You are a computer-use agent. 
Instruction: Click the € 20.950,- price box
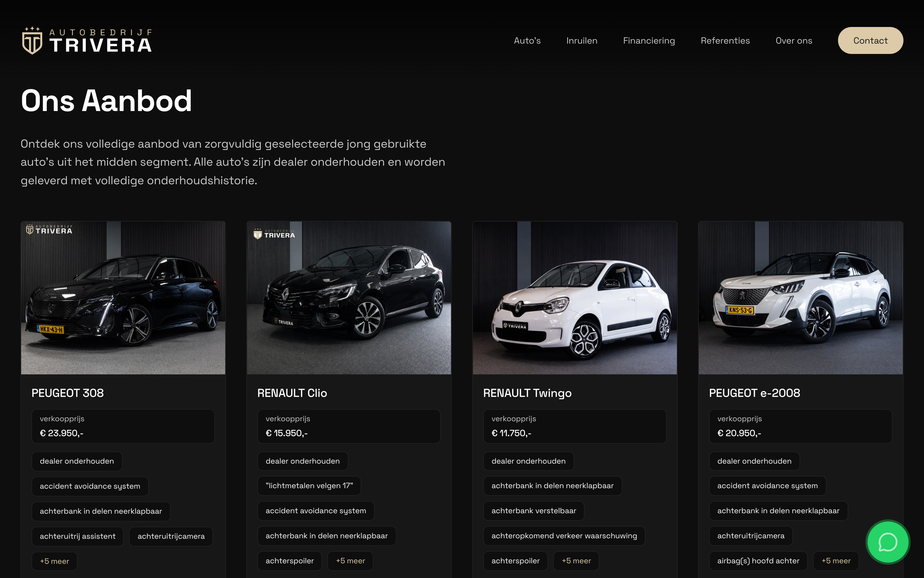pos(800,426)
